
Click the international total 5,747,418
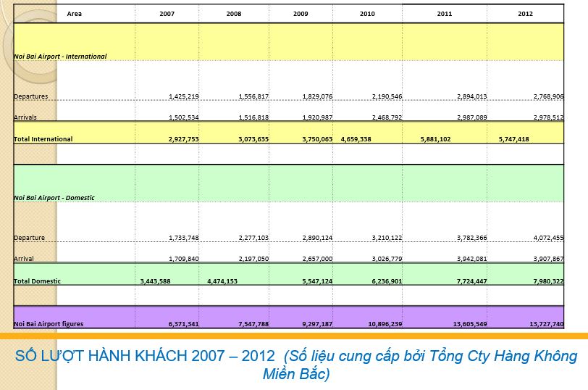click(513, 139)
